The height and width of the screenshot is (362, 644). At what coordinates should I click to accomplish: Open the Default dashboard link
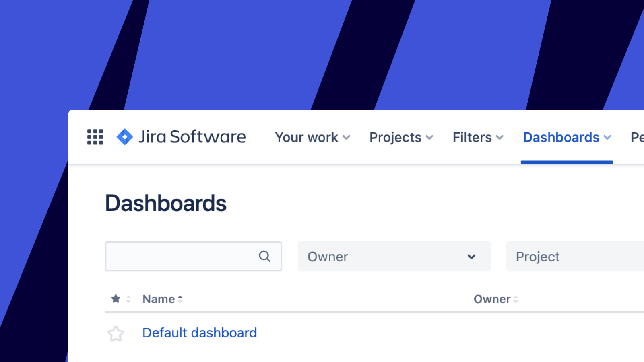[x=199, y=333]
